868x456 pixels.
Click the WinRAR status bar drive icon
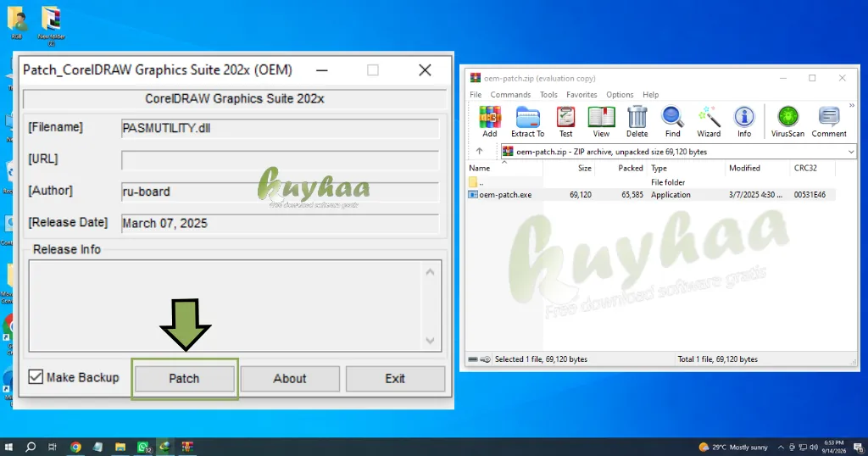[473, 359]
